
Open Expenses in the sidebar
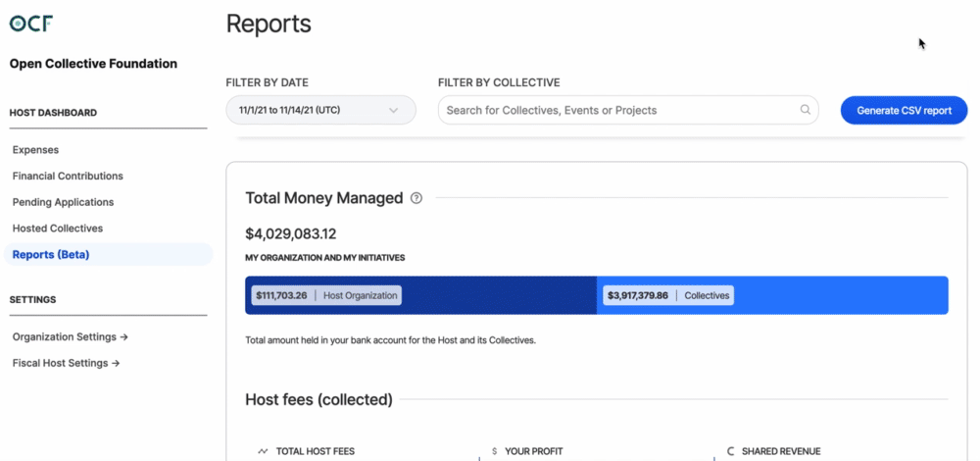[35, 150]
